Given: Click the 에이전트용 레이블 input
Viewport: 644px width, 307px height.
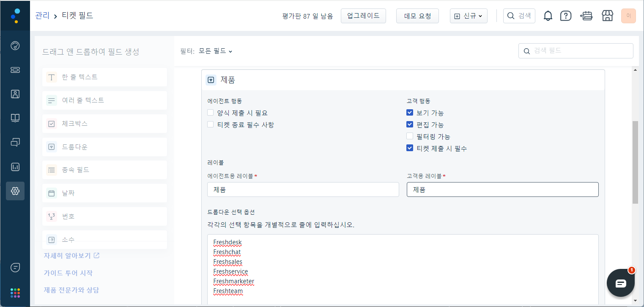Looking at the screenshot, I should (x=303, y=190).
